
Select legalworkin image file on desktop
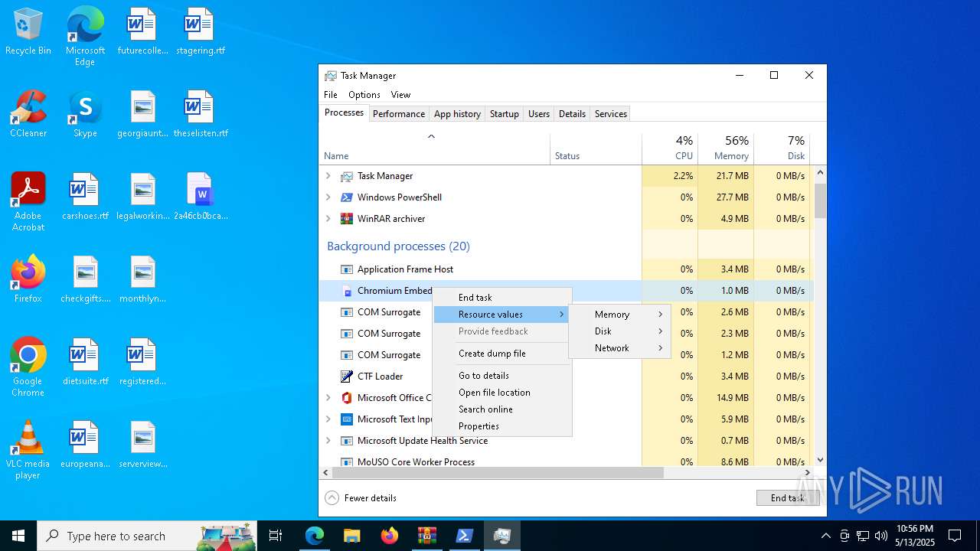pos(142,197)
